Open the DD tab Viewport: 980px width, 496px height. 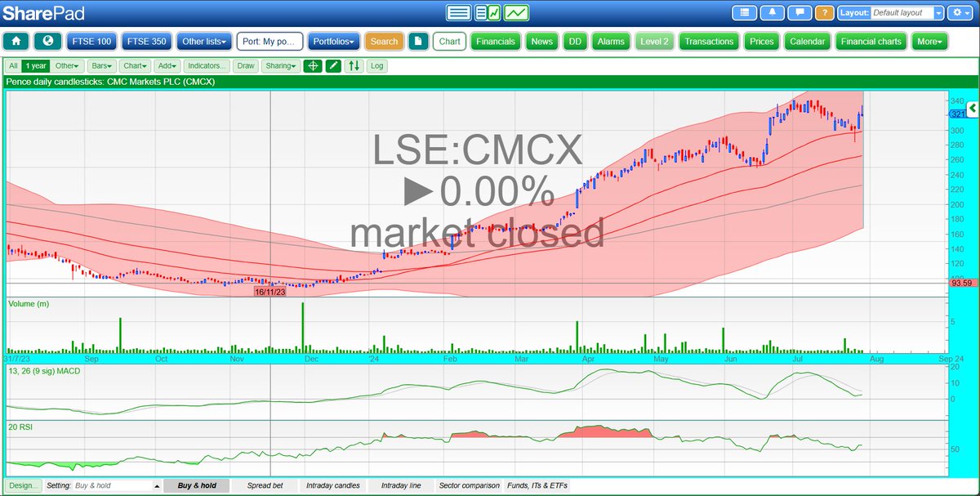(575, 41)
